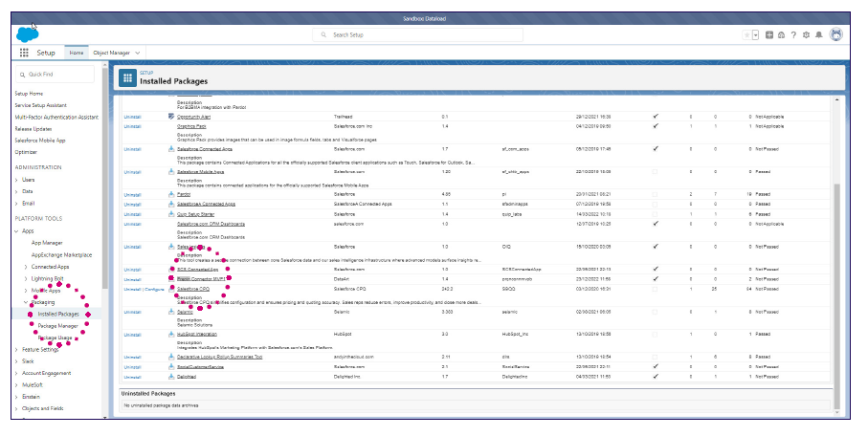Open the Declarative Lookup Rollup Summaries Tool link

click(220, 357)
